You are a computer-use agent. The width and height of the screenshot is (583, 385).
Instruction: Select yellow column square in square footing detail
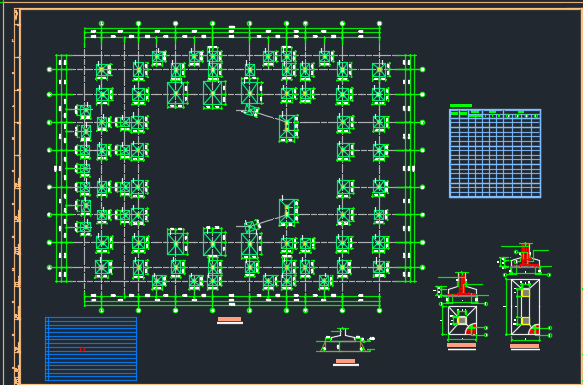coord(462,320)
